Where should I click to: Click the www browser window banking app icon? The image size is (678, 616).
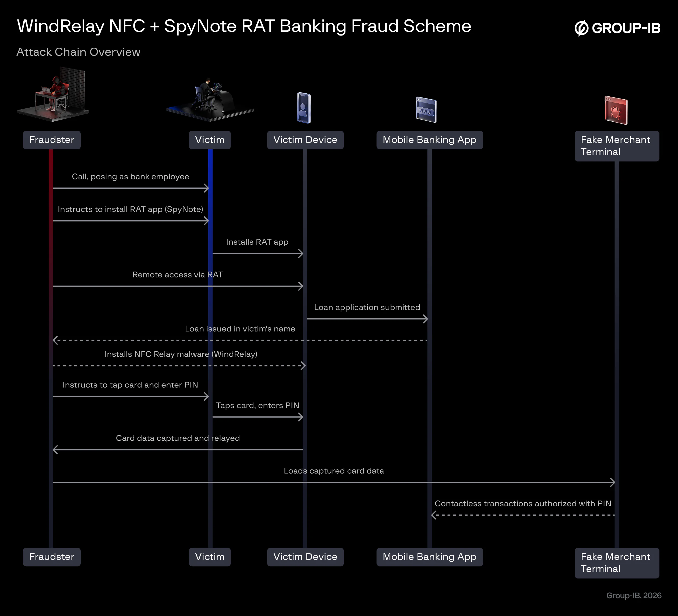point(426,109)
